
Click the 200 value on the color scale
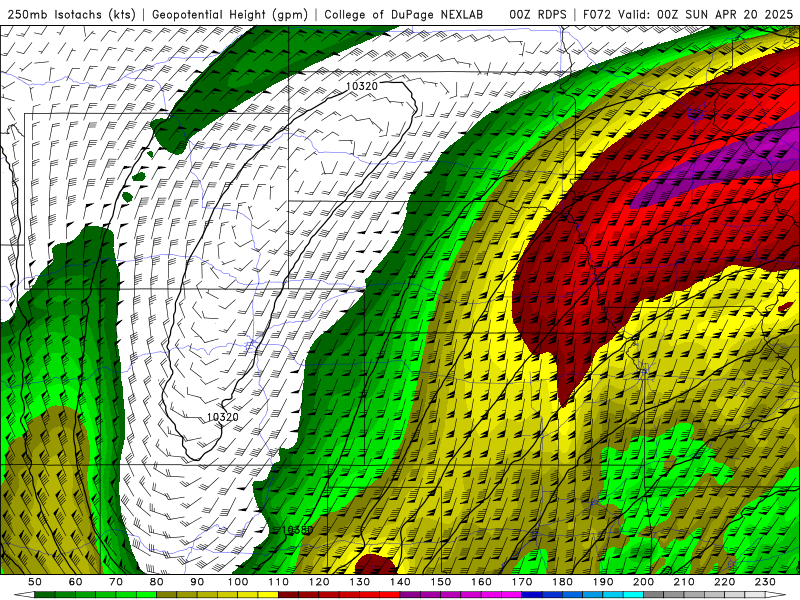click(x=643, y=582)
